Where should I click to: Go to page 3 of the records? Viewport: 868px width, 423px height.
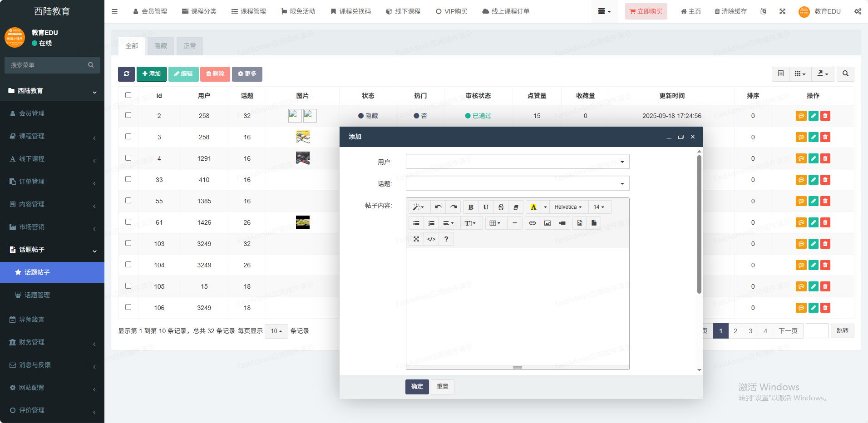click(x=750, y=331)
